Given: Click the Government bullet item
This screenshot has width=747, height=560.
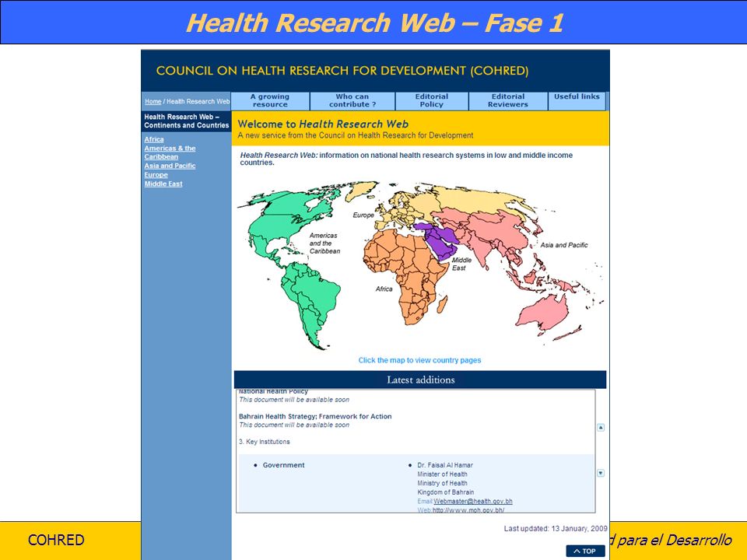Looking at the screenshot, I should (x=283, y=465).
